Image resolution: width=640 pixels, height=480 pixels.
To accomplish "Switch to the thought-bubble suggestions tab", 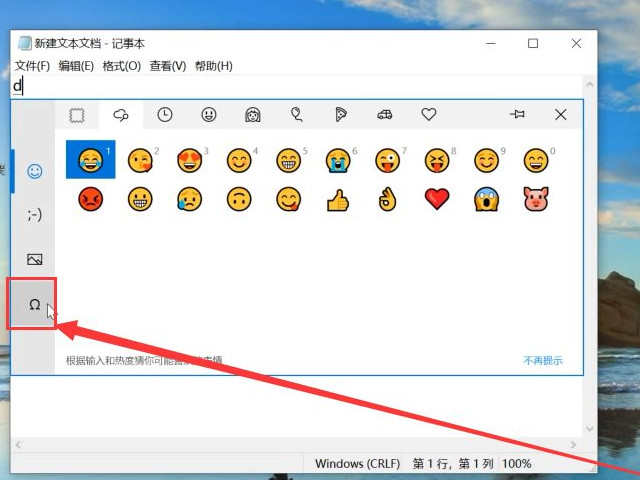I will [121, 115].
